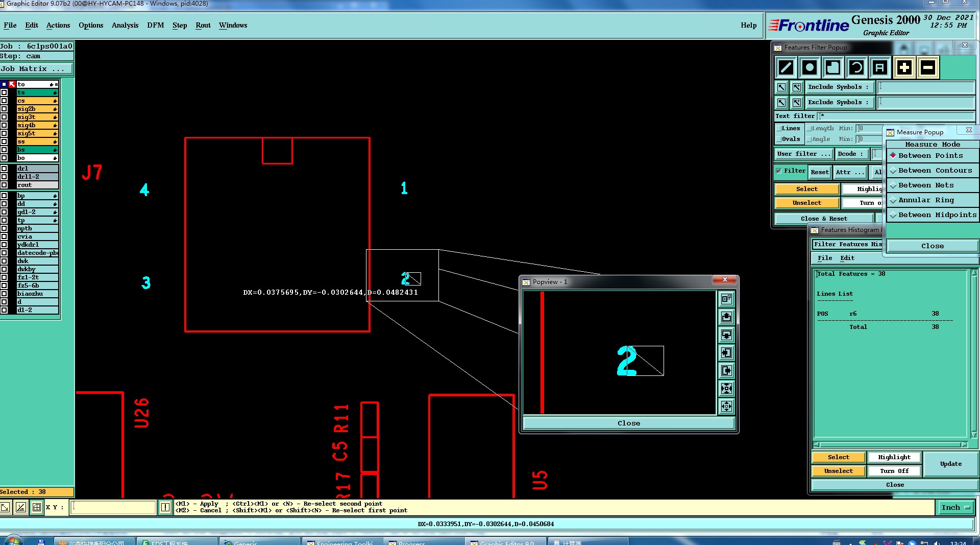Screen dimensions: 980x545
Task: Click the Histogram horizontal scrollbar
Action: click(x=890, y=444)
